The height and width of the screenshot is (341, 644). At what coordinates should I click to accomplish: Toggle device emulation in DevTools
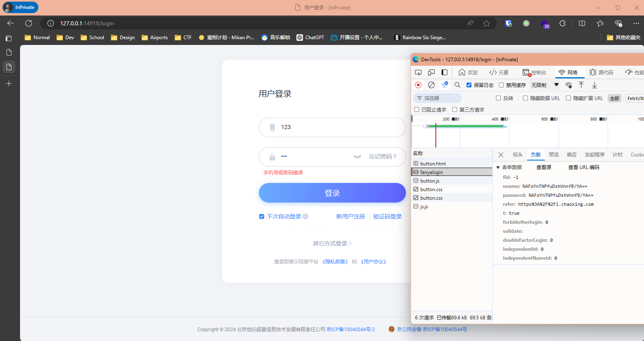pos(431,72)
